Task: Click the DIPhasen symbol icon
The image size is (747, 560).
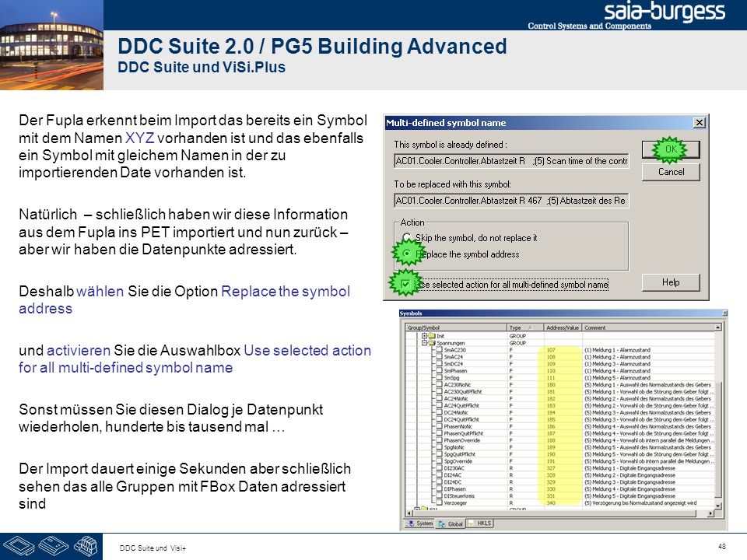Action: pyautogui.click(x=440, y=489)
